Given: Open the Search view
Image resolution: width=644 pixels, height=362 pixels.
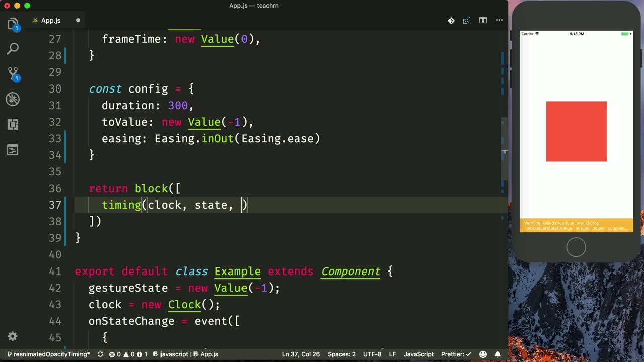Looking at the screenshot, I should [13, 49].
